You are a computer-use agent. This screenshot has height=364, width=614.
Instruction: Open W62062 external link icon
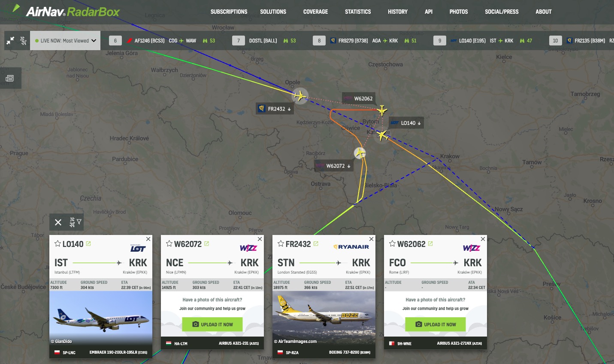tap(430, 244)
